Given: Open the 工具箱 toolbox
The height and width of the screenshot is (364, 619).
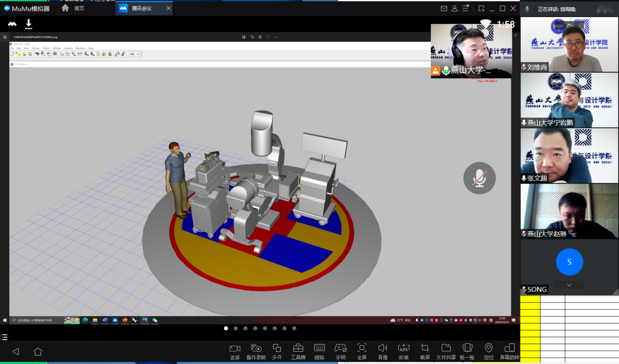Looking at the screenshot, I should pos(298,348).
